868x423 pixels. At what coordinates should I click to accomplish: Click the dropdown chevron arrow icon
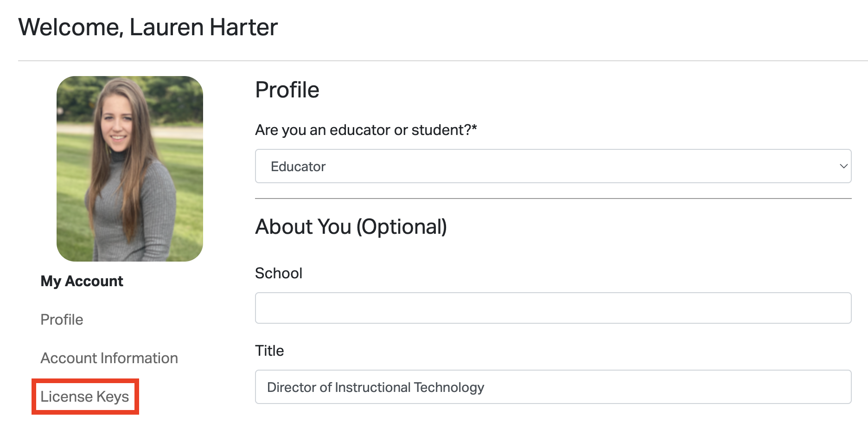pyautogui.click(x=843, y=166)
